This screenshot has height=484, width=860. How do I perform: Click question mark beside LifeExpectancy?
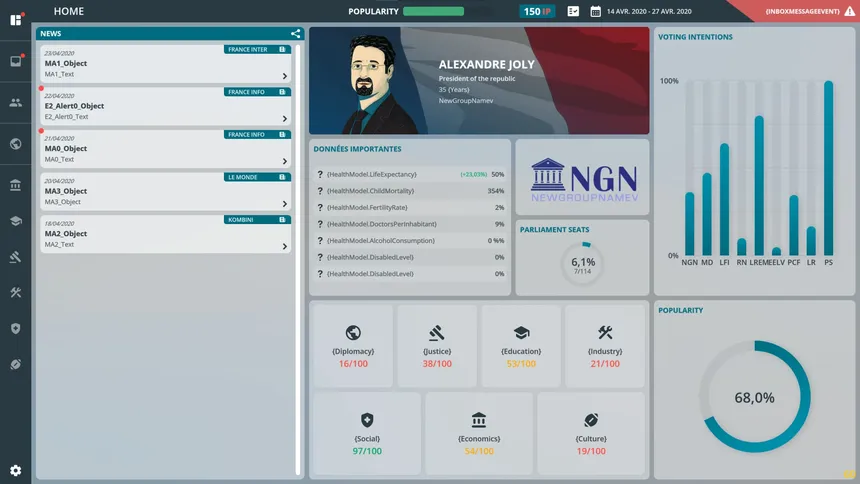click(x=320, y=174)
